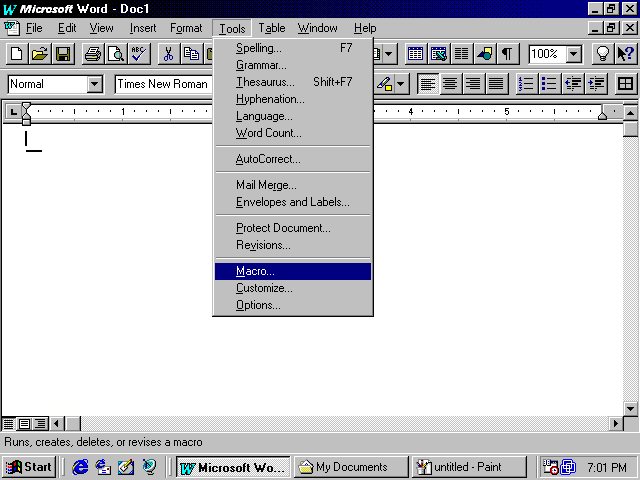Click the Word document icon beside File
The width and height of the screenshot is (640, 480).
[12, 28]
